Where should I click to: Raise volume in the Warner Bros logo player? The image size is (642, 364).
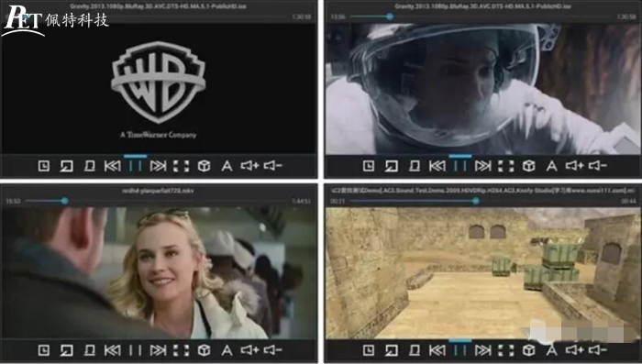(249, 166)
